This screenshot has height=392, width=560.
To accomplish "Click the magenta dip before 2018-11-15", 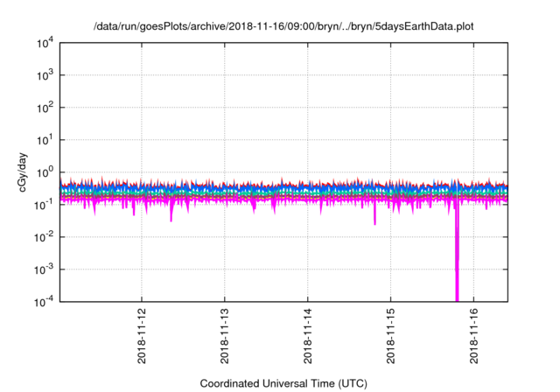I will point(374,214).
